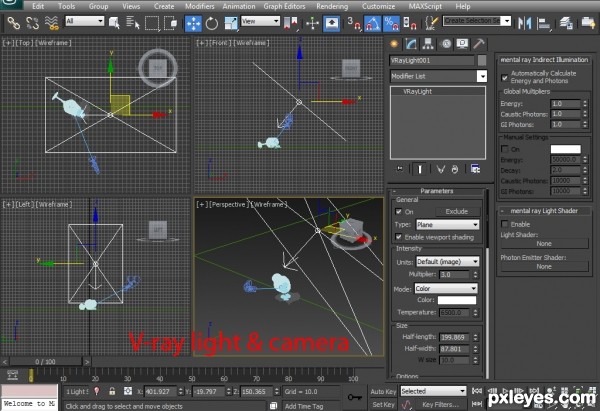
Task: Open the Motion command panel tab
Action: (446, 44)
